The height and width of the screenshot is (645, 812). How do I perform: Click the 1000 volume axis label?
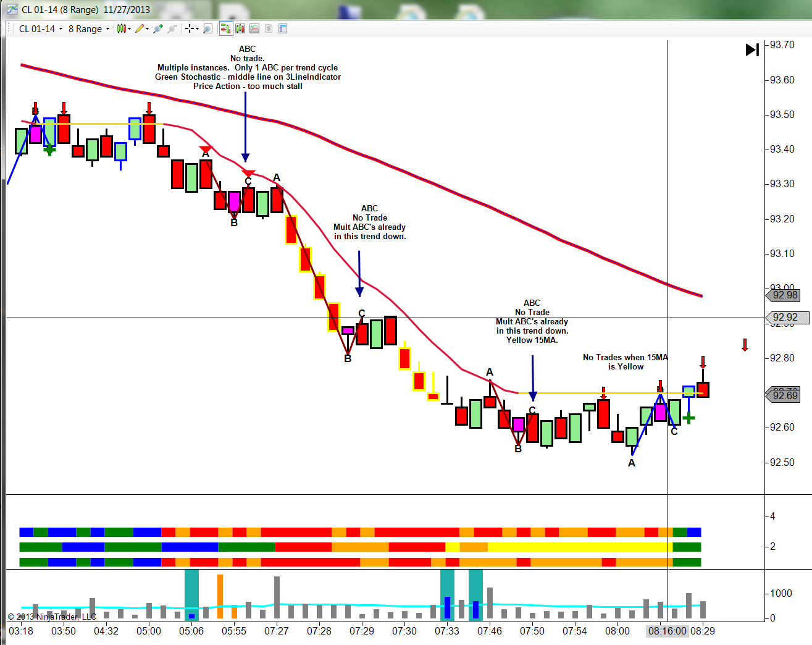(x=781, y=593)
